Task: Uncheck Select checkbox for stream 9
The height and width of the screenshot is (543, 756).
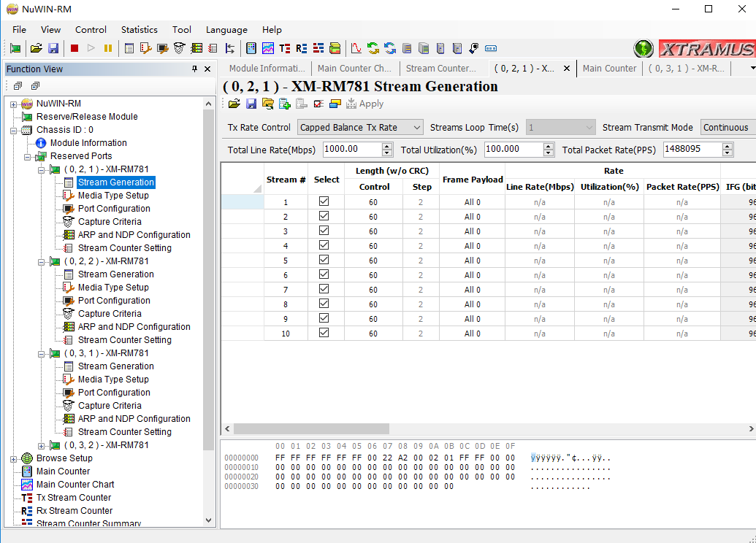Action: coord(324,318)
